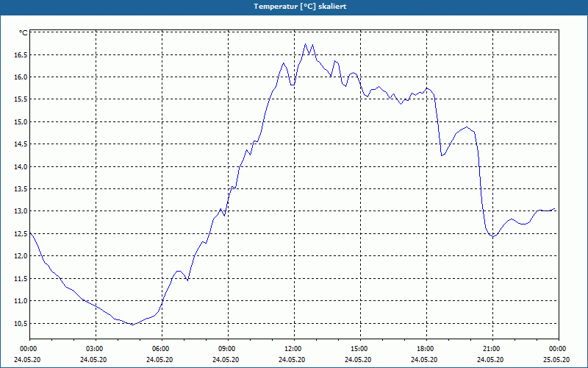Select the 12,0 temperature label

click(x=21, y=256)
